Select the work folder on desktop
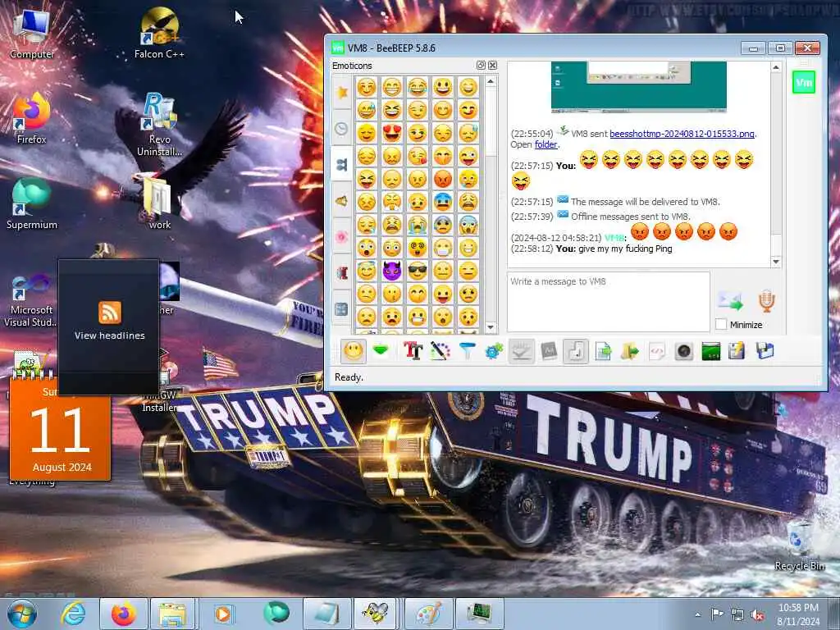Viewport: 840px width, 630px height. click(159, 204)
